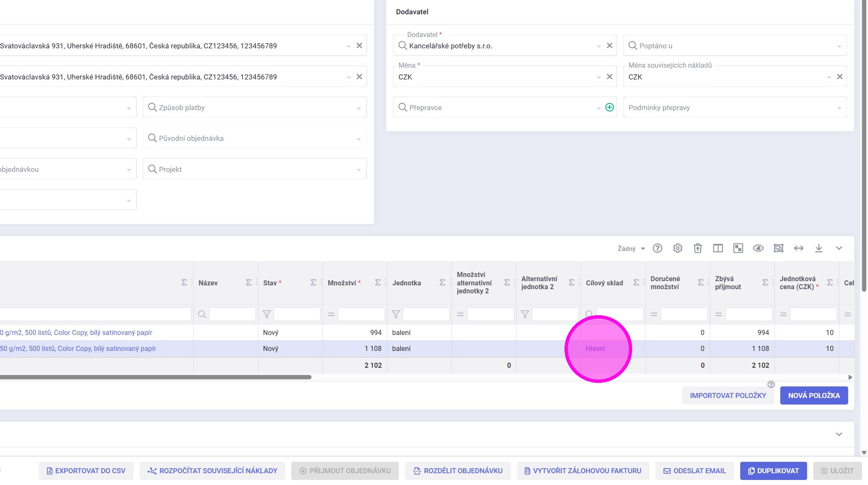Viewport: 868px width, 485px height.
Task: Click the checkered pattern icon in table toolbar
Action: point(738,248)
